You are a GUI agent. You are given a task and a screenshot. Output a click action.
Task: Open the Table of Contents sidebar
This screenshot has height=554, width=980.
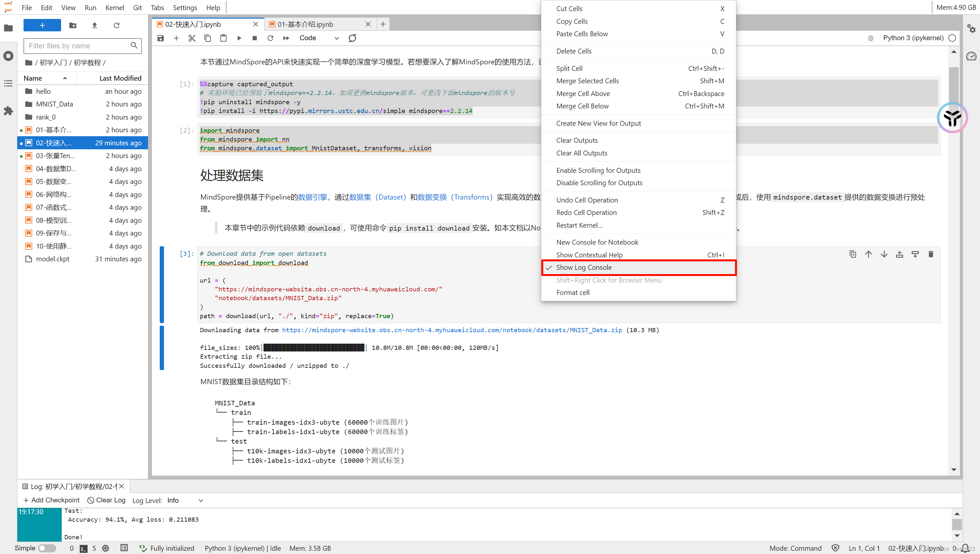pyautogui.click(x=8, y=83)
